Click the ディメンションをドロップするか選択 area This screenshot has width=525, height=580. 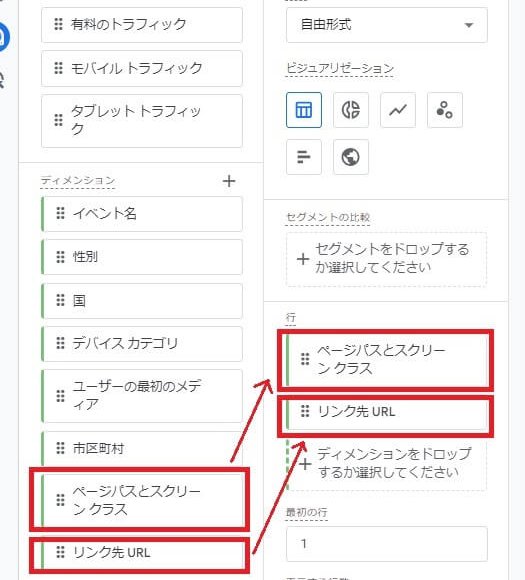click(x=386, y=464)
